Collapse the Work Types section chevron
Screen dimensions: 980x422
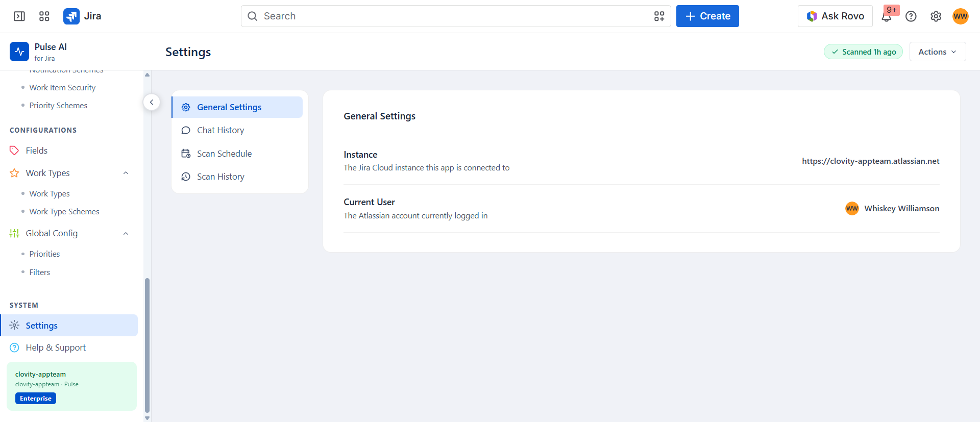(126, 173)
